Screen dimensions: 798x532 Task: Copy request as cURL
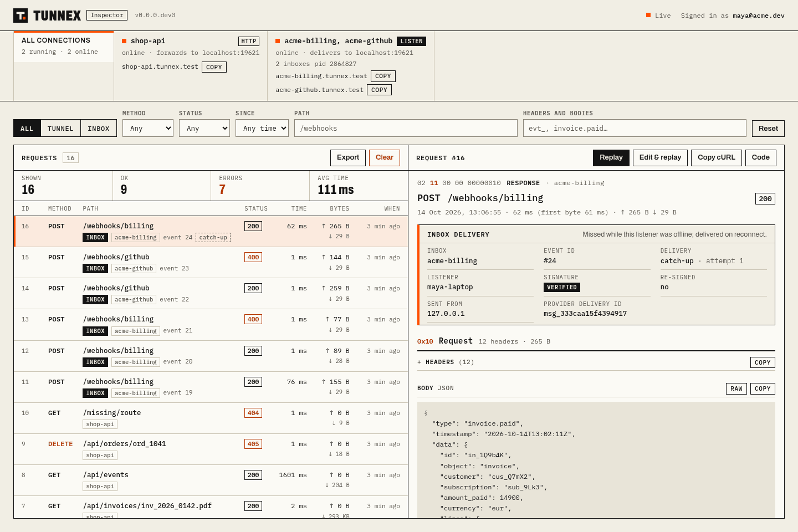pyautogui.click(x=717, y=157)
